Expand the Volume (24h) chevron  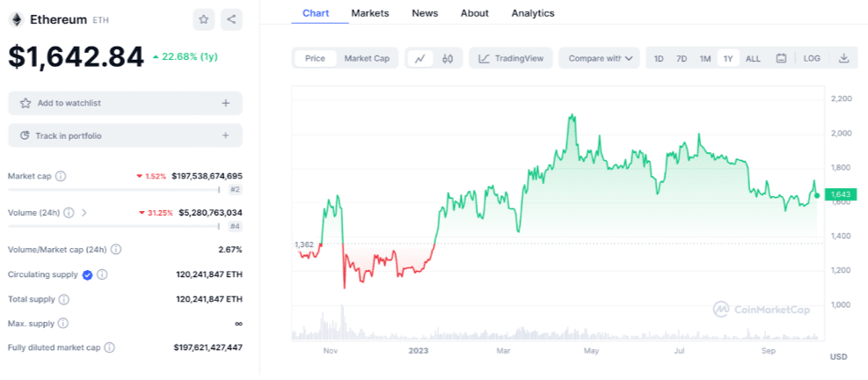coord(84,212)
